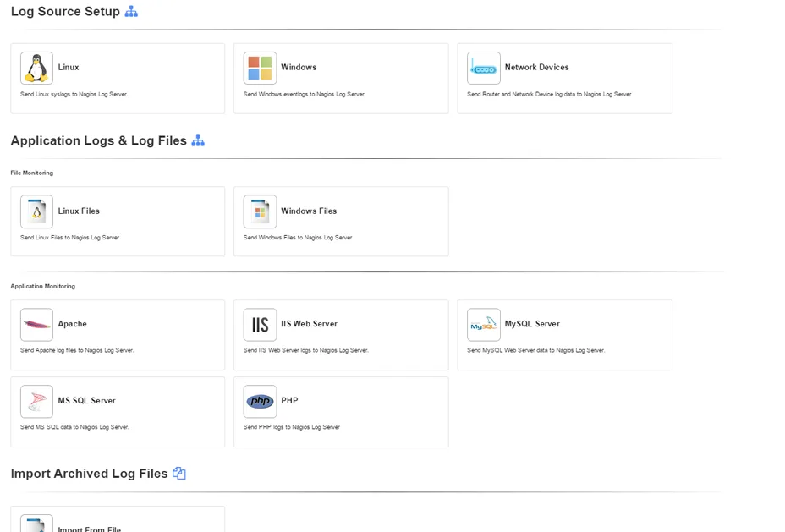Open the Linux Files setup
Screen dimensions: 785x532
pos(79,211)
